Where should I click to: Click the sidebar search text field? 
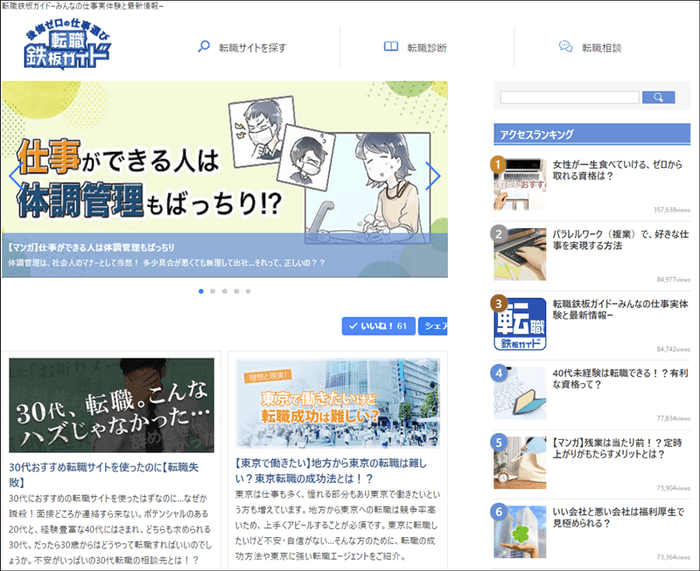click(x=570, y=97)
